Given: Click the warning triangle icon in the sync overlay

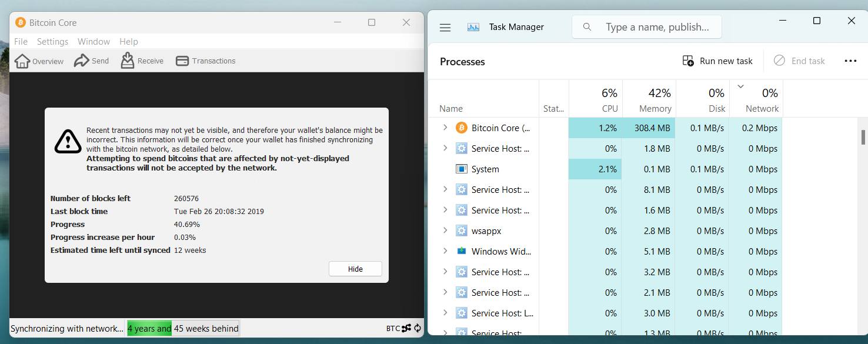Looking at the screenshot, I should tap(68, 142).
